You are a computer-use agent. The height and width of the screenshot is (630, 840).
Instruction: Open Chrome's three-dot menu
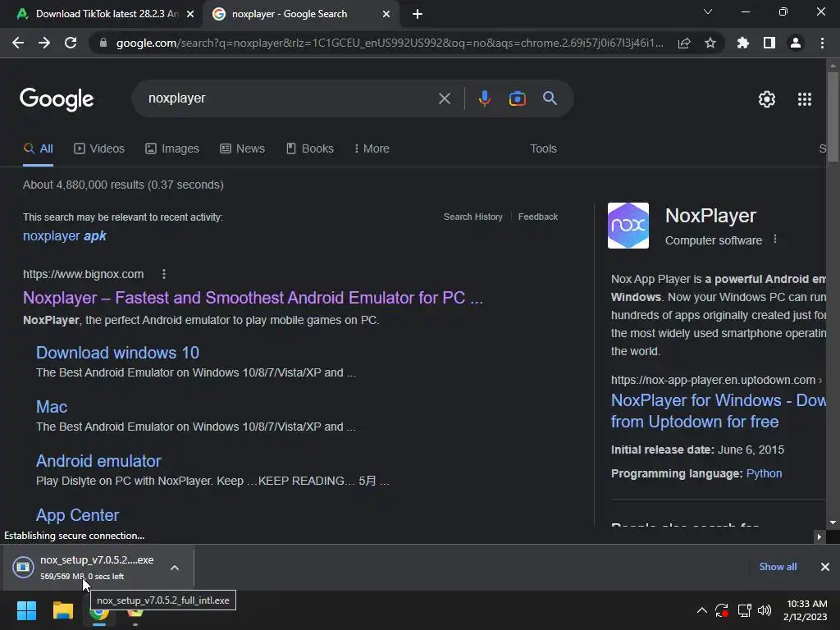point(822,43)
